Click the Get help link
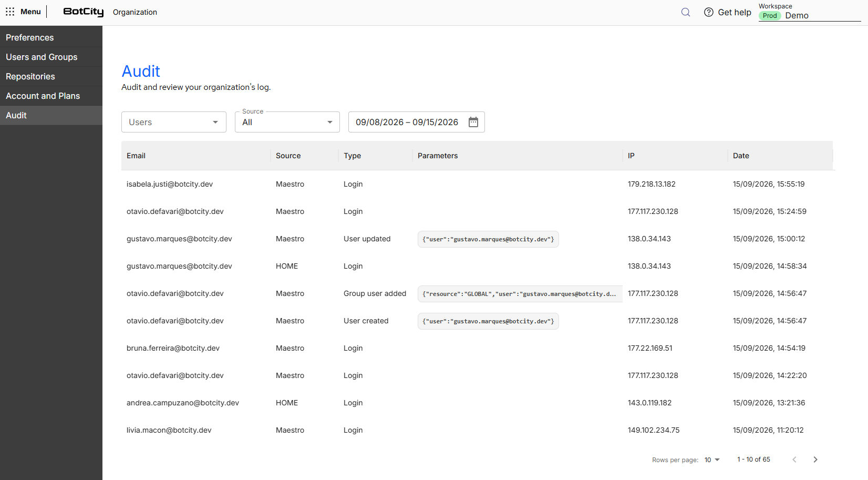 tap(735, 12)
